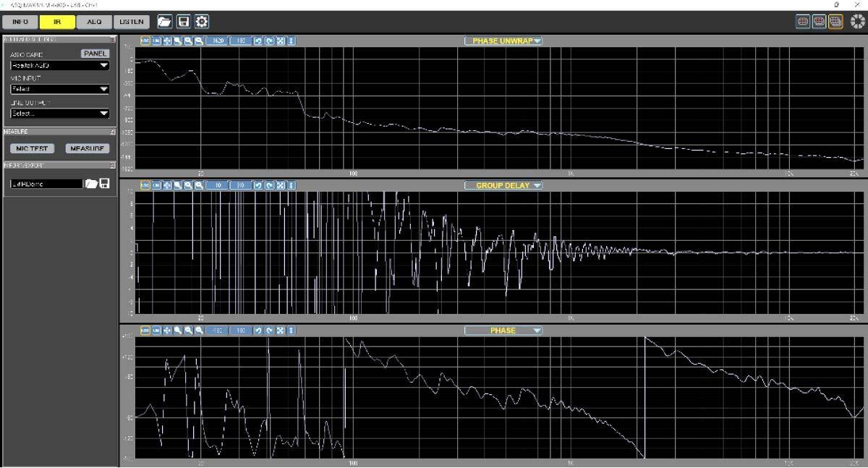This screenshot has width=868, height=468.
Task: Open the ASIO card Realtek dropdown
Action: [59, 66]
